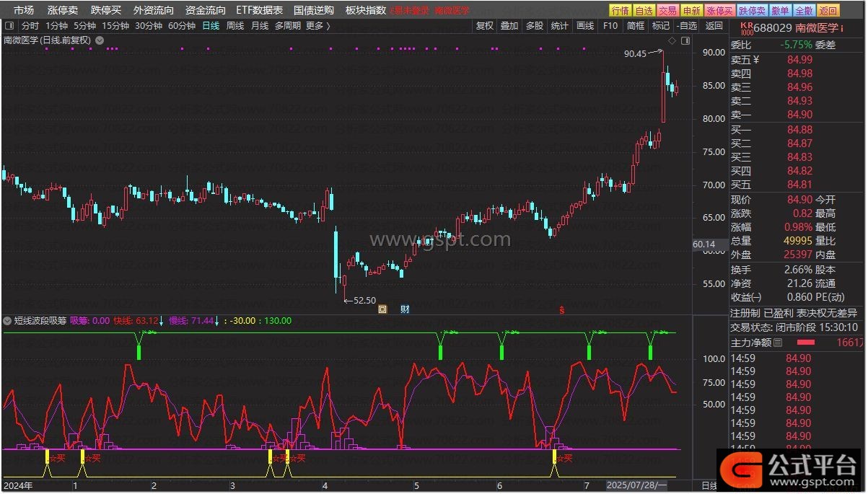Toggle 简框 simple frame view
The width and height of the screenshot is (868, 494).
click(x=636, y=26)
